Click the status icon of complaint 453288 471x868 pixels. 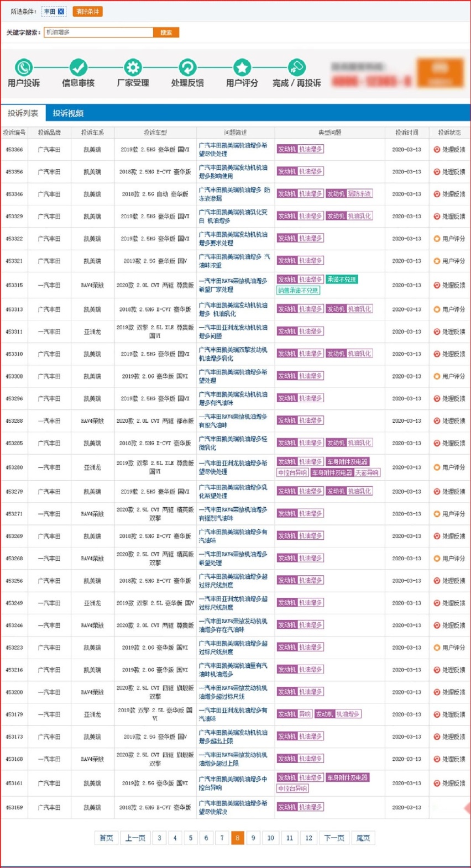437,421
